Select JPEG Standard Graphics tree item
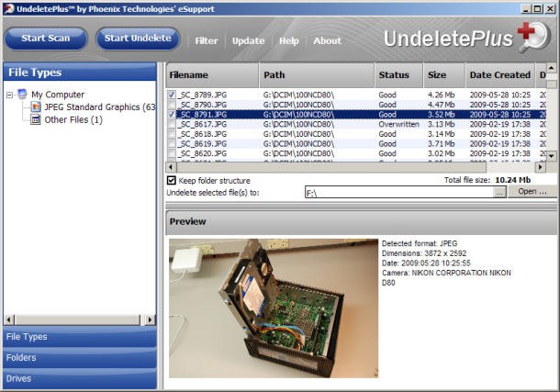This screenshot has height=392, width=560. (100, 107)
